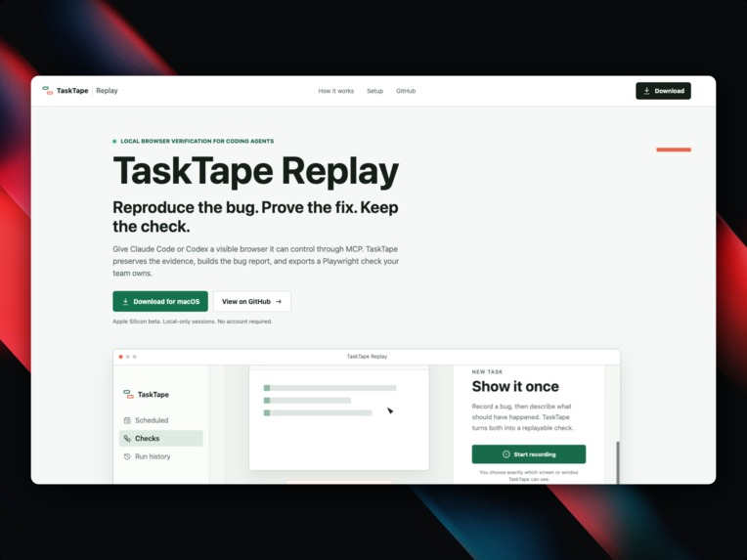The height and width of the screenshot is (560, 747).
Task: Click the Checks icon in sidebar
Action: [127, 439]
